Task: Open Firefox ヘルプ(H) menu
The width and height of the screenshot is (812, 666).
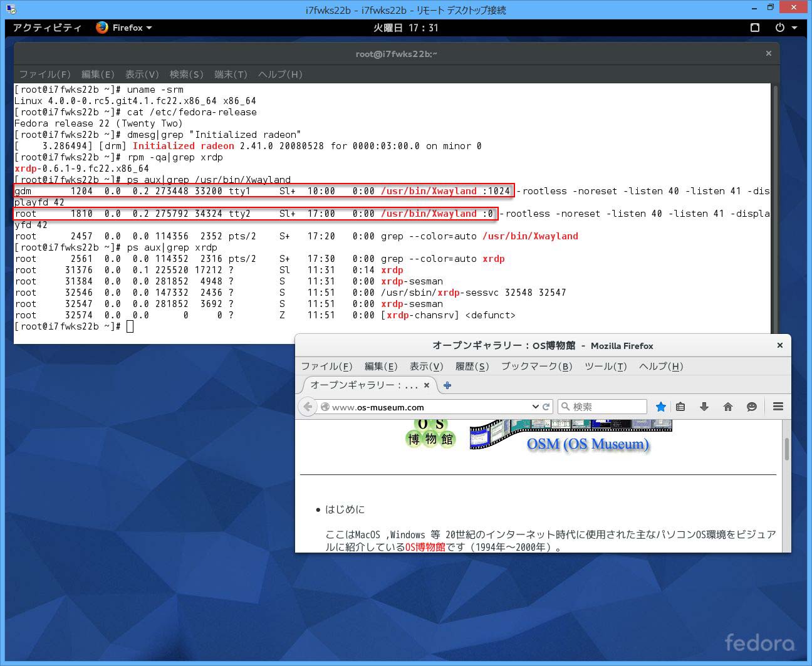Action: pos(661,366)
